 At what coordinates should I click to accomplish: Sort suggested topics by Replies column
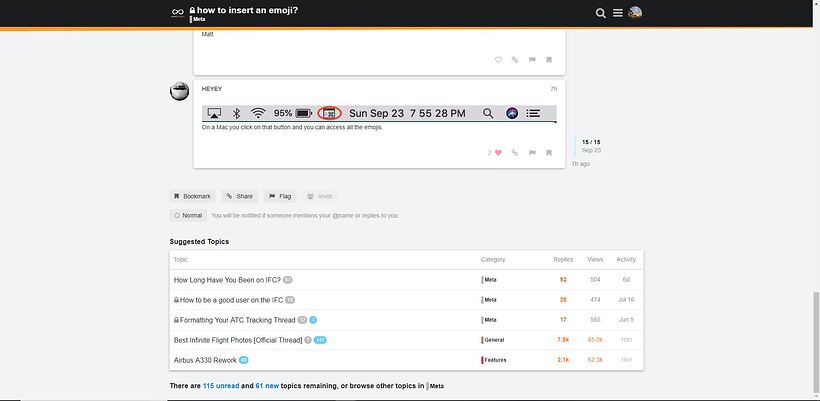pos(563,259)
